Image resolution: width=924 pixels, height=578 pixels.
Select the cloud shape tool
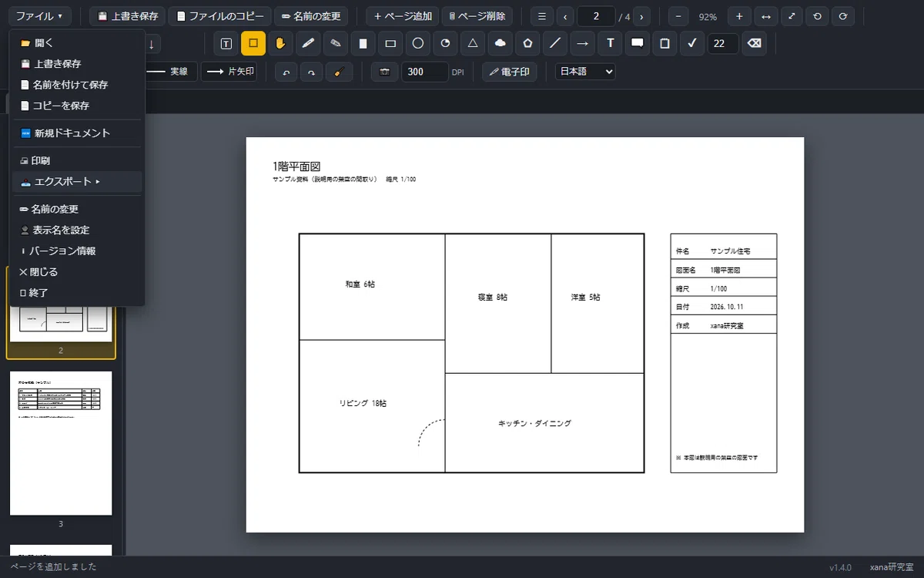500,44
